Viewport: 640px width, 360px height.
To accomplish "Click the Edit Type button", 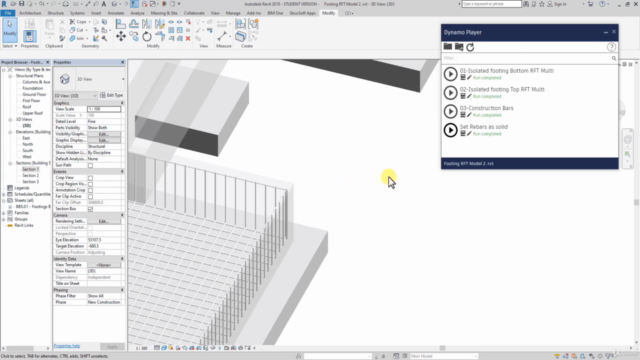I will [111, 96].
